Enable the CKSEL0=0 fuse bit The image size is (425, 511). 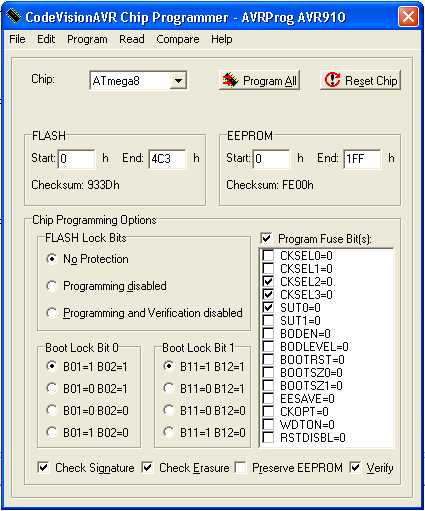coord(268,256)
